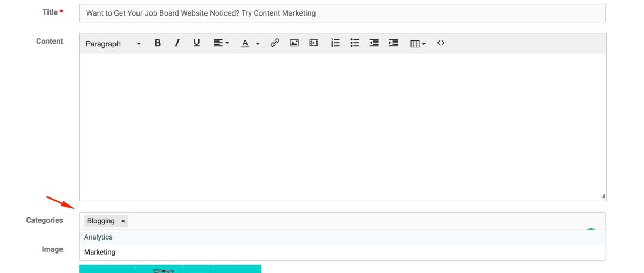Open the Paragraph format dropdown
This screenshot has width=644, height=273.
tap(113, 44)
